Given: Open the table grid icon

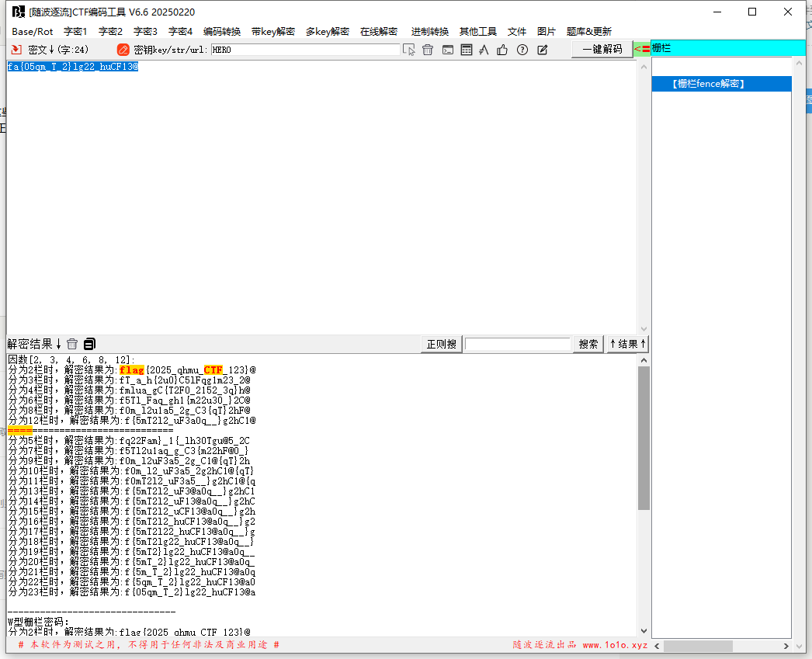Looking at the screenshot, I should click(x=466, y=50).
